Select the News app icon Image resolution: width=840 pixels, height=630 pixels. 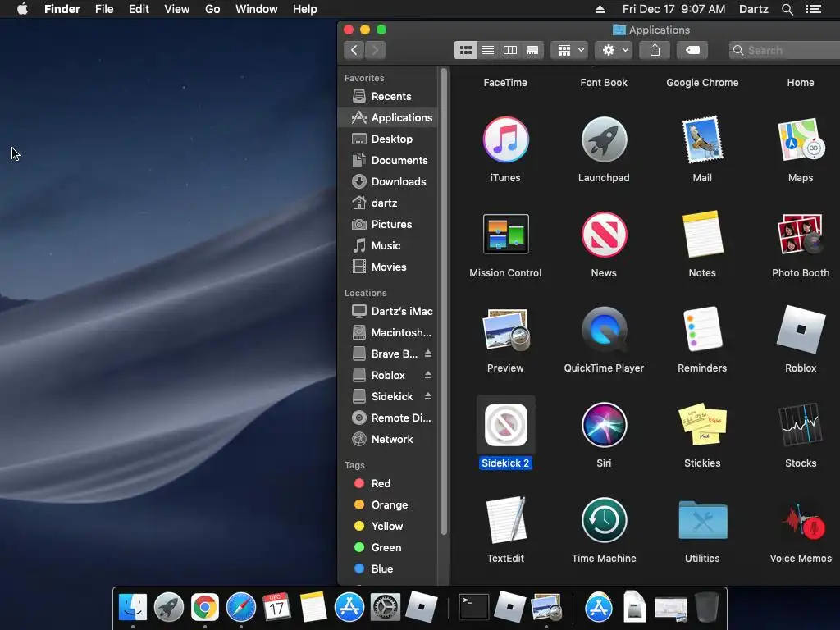(x=604, y=235)
